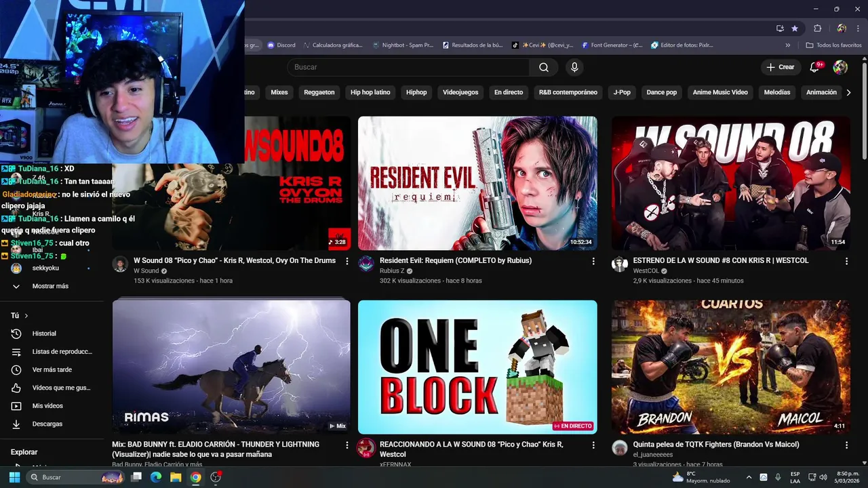Play Brandon vs Maicol fight thumbnail
This screenshot has width=868, height=488.
click(730, 367)
